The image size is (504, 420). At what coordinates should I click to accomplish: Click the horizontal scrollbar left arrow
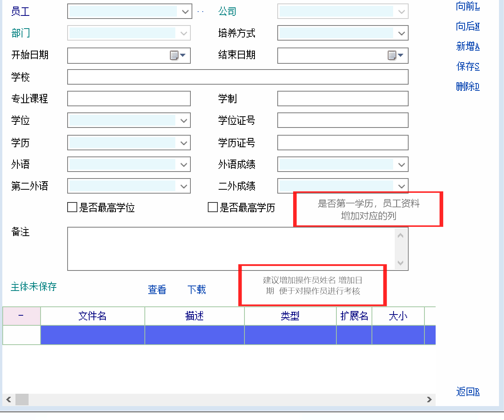[8, 400]
